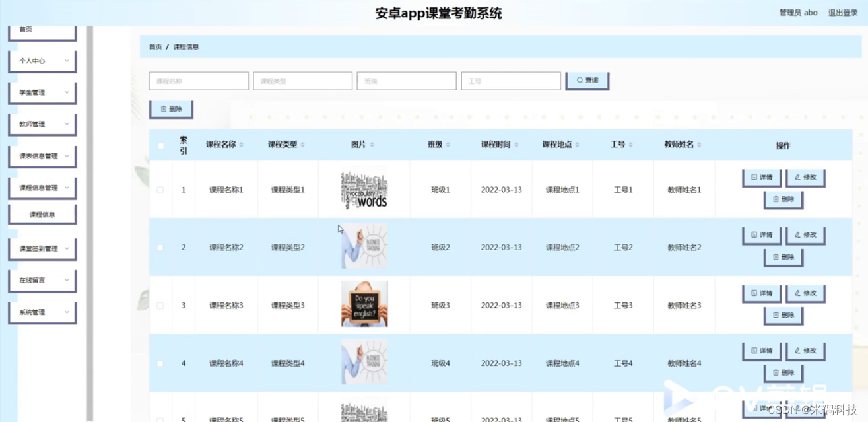Click 删除 for row 课程名称1
Image resolution: width=868 pixels, height=422 pixels.
click(x=784, y=199)
